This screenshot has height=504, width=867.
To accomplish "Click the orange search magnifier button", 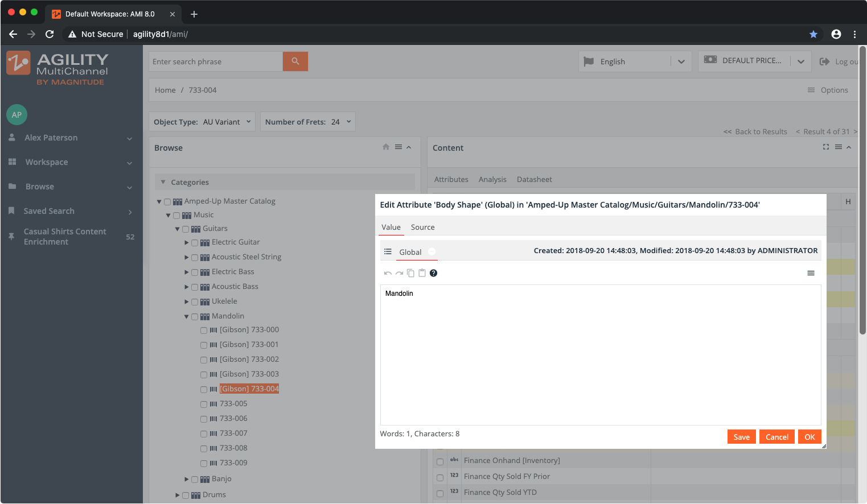I will (x=295, y=61).
